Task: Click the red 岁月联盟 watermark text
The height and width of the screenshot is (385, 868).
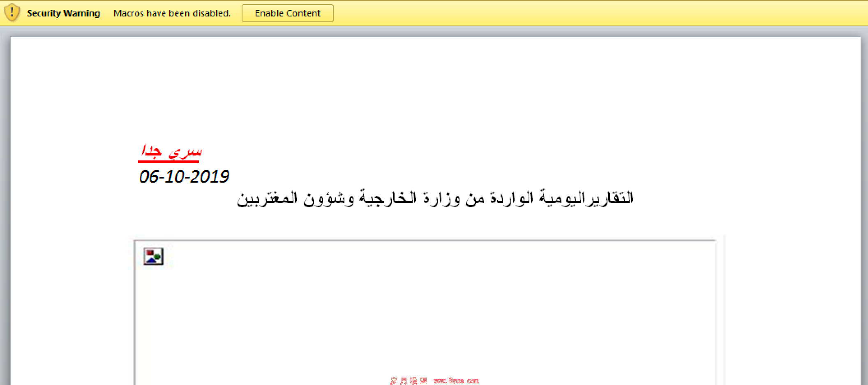Action: point(409,381)
